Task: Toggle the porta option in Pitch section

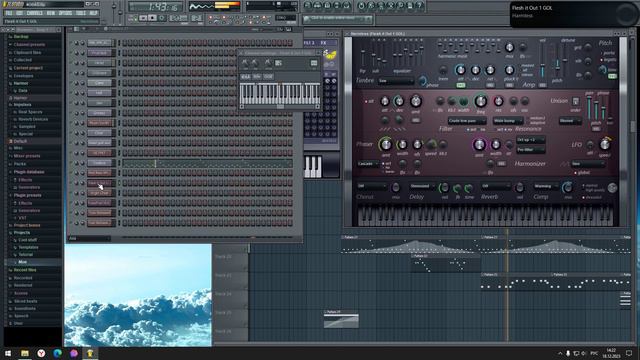Action: point(608,53)
